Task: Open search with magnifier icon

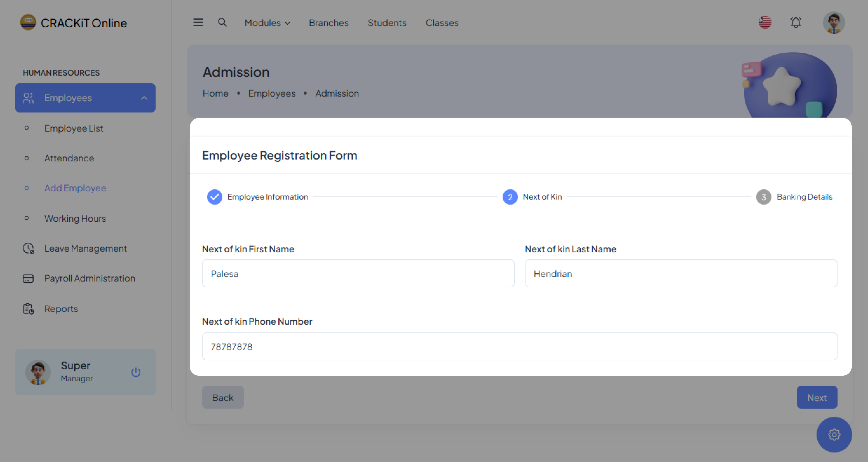Action: point(222,23)
